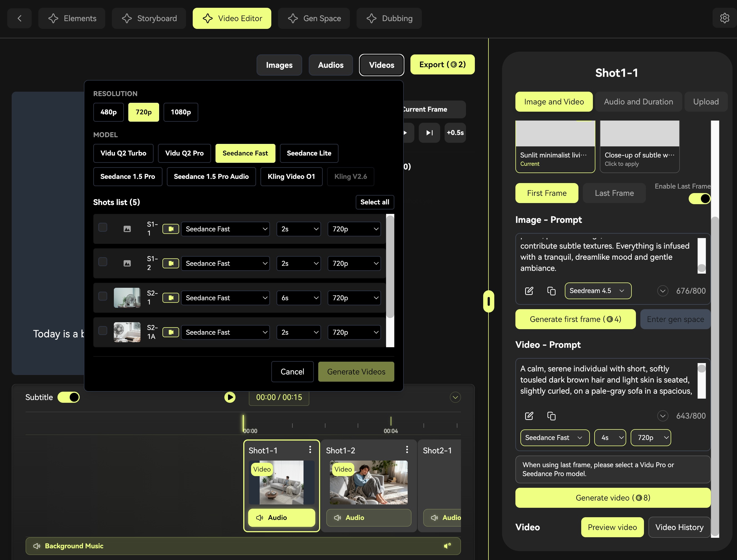Select 480p resolution
The image size is (737, 560).
[x=109, y=112]
